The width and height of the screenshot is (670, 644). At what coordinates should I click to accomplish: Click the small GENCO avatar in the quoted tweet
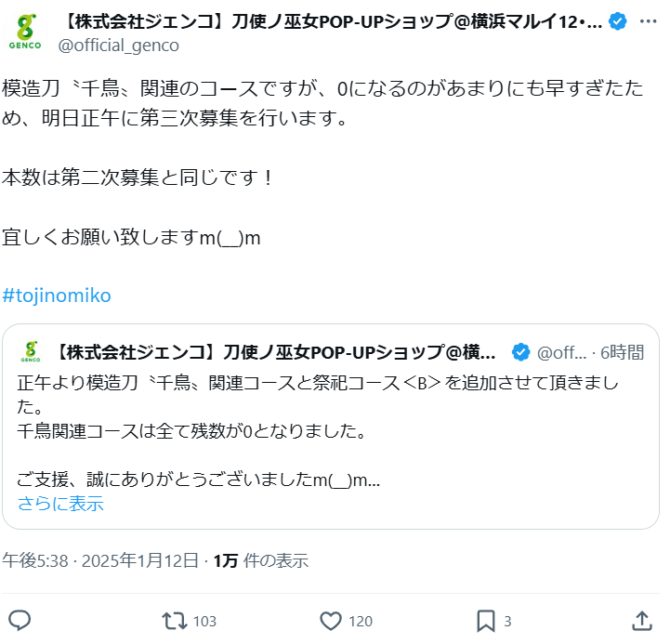tap(32, 352)
